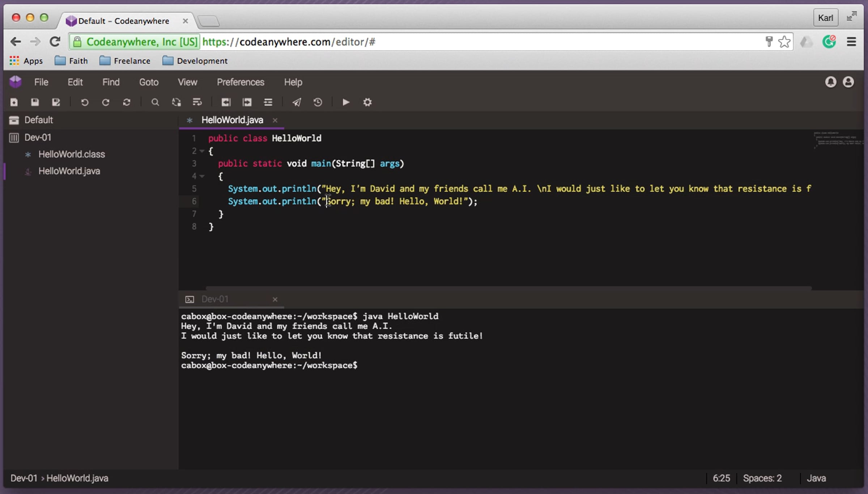Collapse code fold arrow on line 2
This screenshot has width=868, height=494.
(x=202, y=151)
